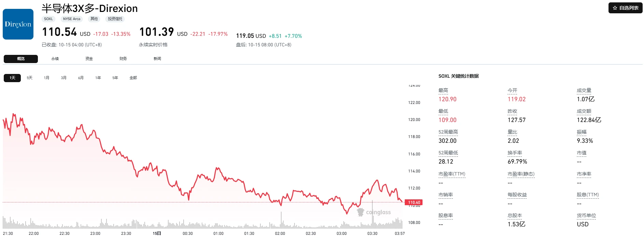The height and width of the screenshot is (243, 644).
Task: Choose the 5天 chart range
Action: click(x=30, y=78)
